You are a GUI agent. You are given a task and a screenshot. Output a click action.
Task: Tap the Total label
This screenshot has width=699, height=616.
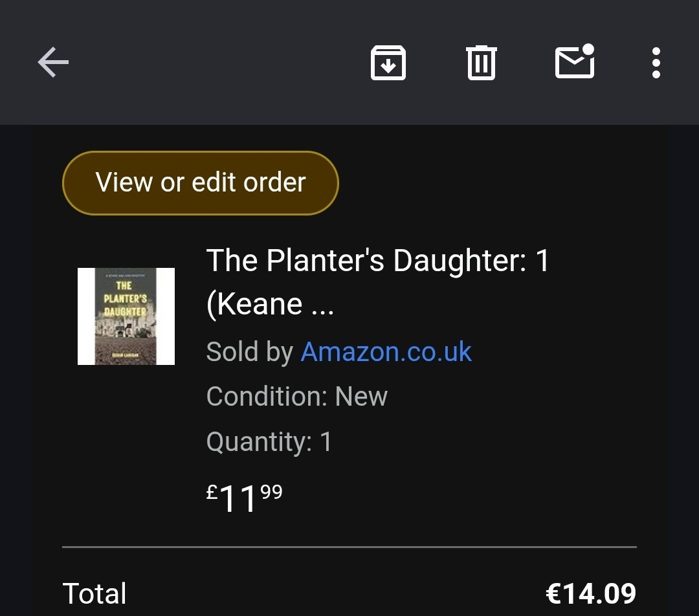[x=94, y=593]
